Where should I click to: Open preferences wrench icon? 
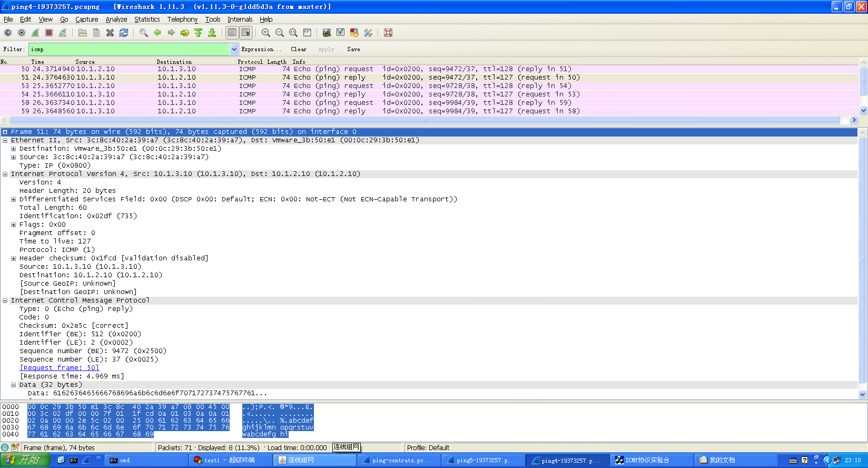coord(368,33)
